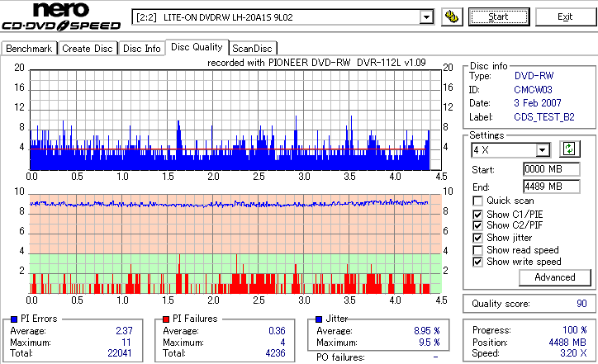This screenshot has height=364, width=598.
Task: Switch to the Benchmark tab
Action: click(x=29, y=49)
